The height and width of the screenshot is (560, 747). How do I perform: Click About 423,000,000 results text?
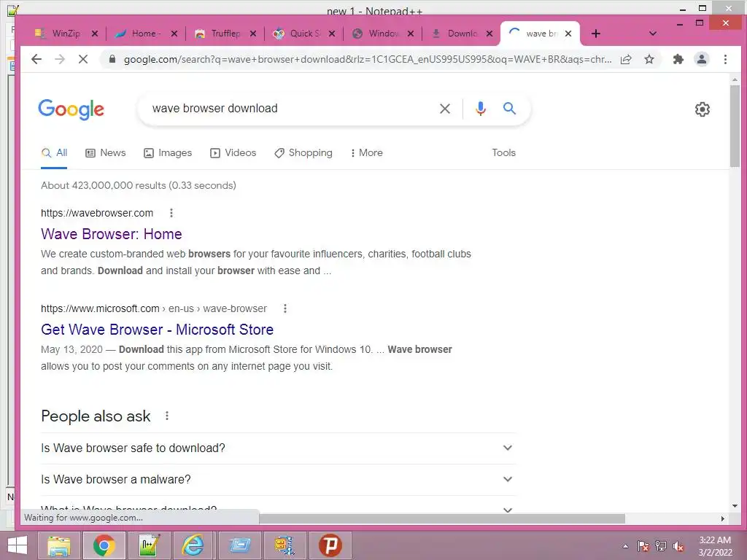click(139, 185)
